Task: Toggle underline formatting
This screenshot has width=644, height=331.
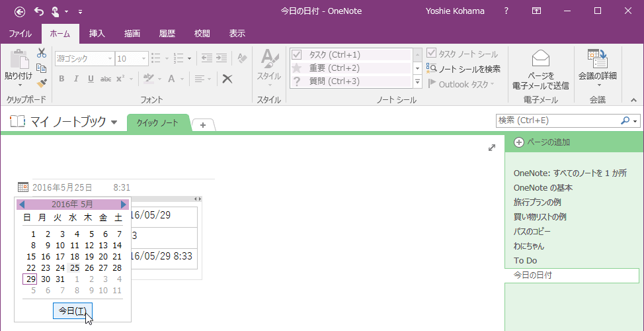Action: click(x=91, y=79)
